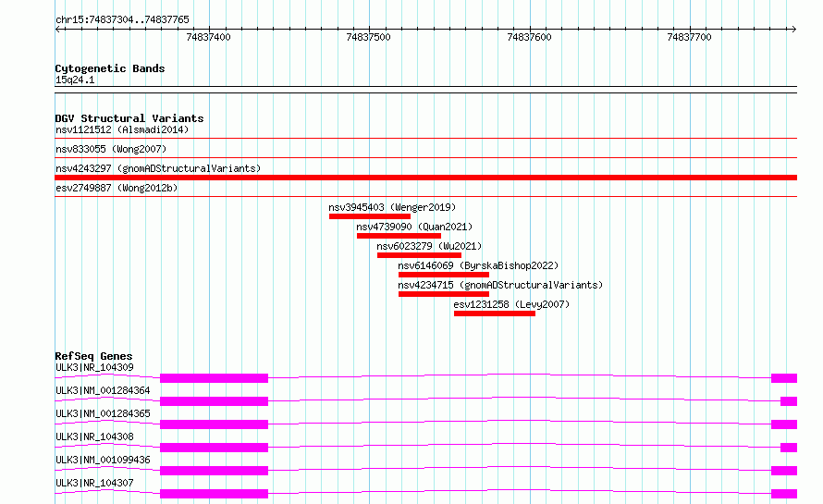Click the large exon of ULK3|NM_001284365
This screenshot has width=823, height=504.
click(x=215, y=424)
